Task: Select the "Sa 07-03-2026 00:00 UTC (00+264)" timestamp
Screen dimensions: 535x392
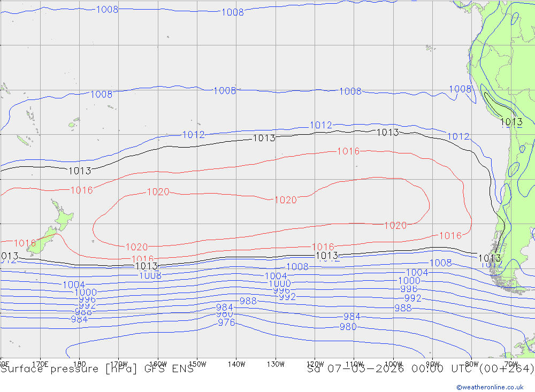Action: click(x=421, y=369)
